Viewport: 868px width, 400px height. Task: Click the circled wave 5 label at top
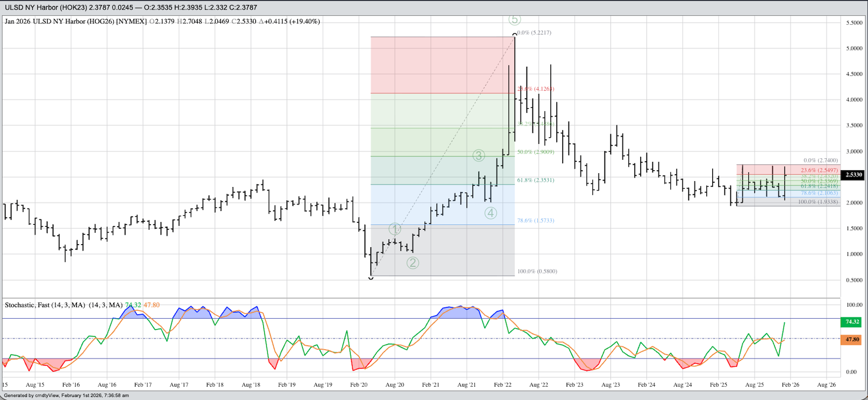pos(514,19)
